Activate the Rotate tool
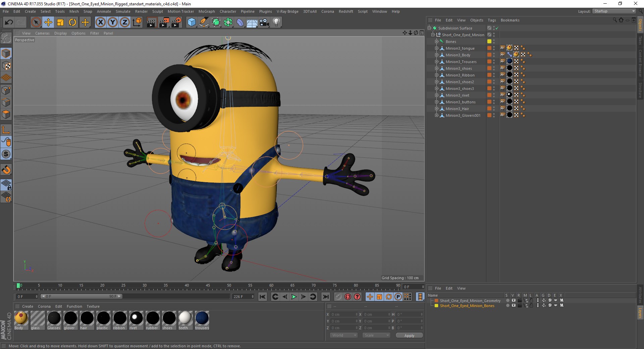644x349 pixels. 72,22
